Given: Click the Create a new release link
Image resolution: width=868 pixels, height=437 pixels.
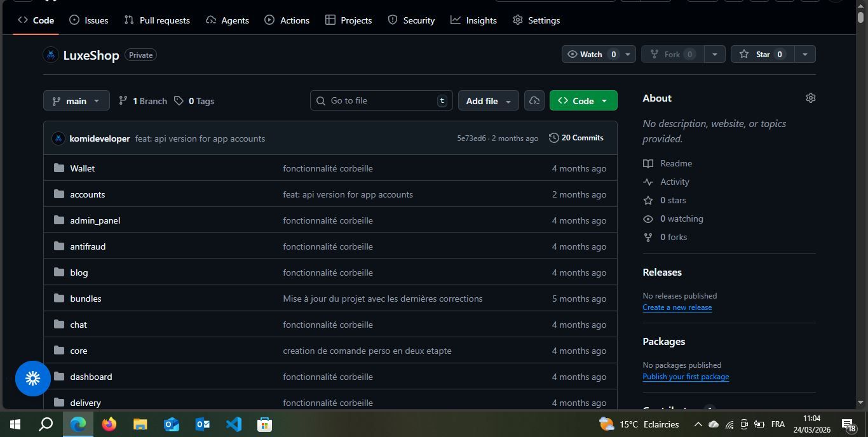Looking at the screenshot, I should tap(677, 307).
